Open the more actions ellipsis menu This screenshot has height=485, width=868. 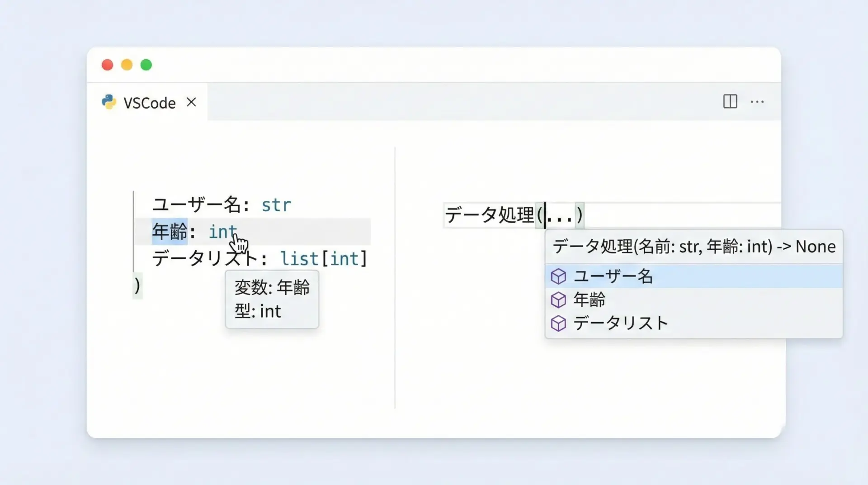coord(757,102)
